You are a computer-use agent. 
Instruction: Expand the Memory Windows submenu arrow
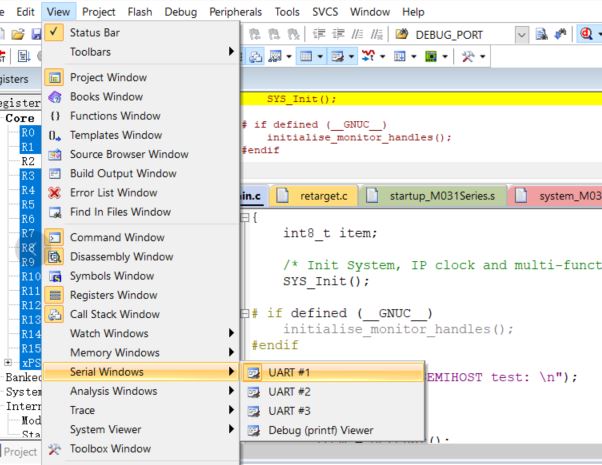[x=231, y=352]
